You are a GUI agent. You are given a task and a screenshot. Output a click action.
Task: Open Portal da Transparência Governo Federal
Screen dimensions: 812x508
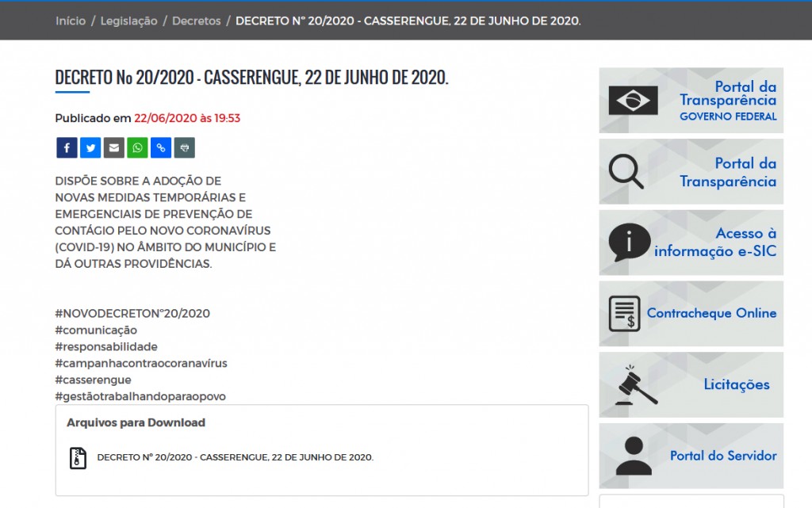727,101
